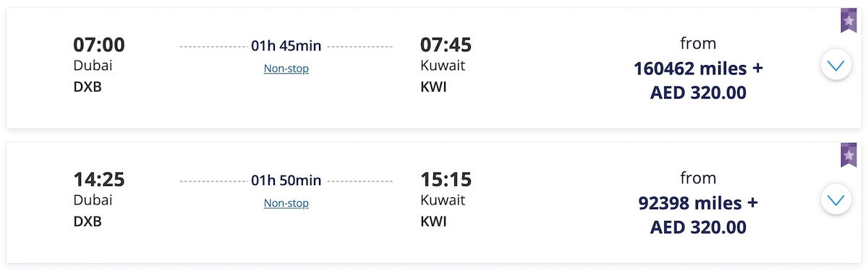Click the 'from' label above 92398 miles
868x271 pixels.
[x=698, y=178]
